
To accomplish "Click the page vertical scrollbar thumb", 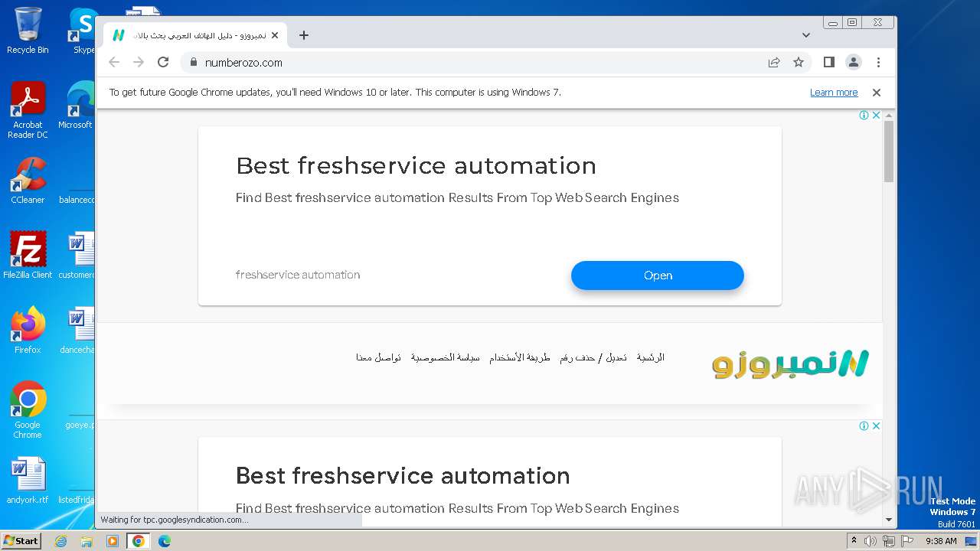I will pyautogui.click(x=889, y=151).
